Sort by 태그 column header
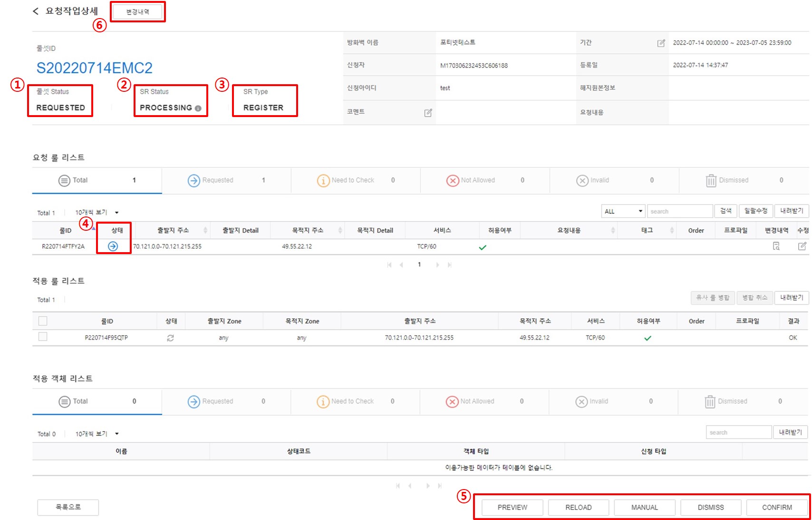This screenshot has height=520, width=812. tap(647, 231)
